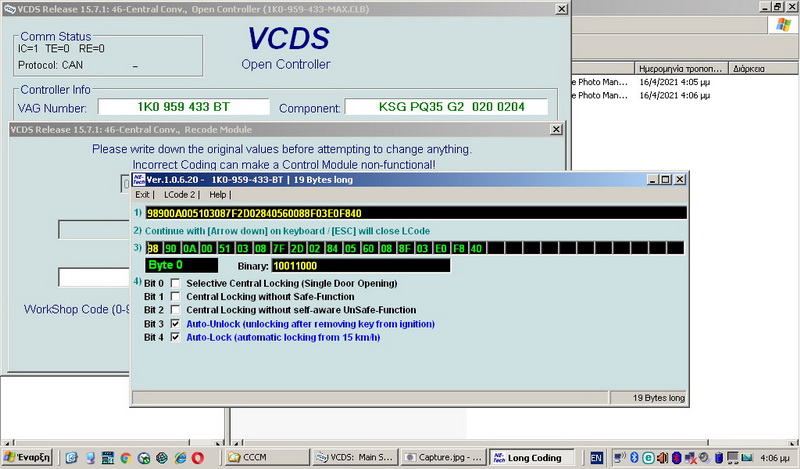Open the LCode 2 menu
The image size is (800, 469).
(x=179, y=194)
